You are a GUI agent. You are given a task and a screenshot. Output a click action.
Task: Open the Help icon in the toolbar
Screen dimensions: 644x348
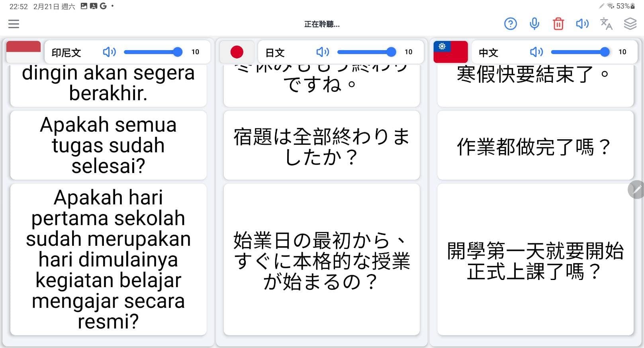pos(510,24)
